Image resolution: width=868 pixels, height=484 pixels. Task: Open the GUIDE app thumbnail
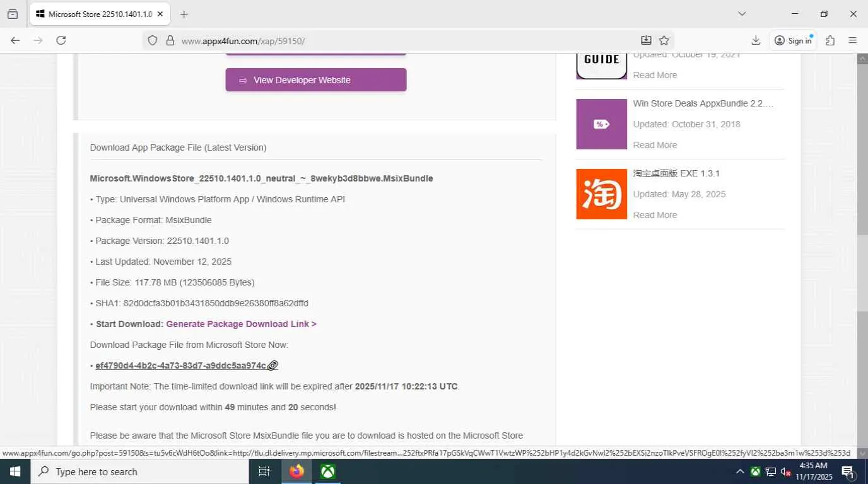[602, 66]
